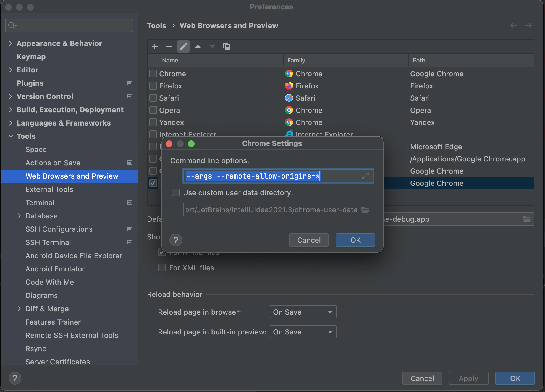The height and width of the screenshot is (392, 545).
Task: Click the SSH Terminal project-level icon
Action: click(129, 242)
